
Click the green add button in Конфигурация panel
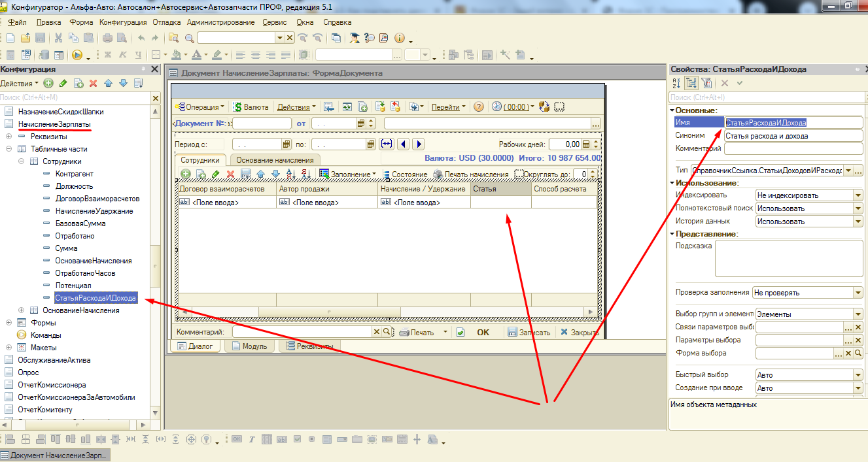pos(48,84)
